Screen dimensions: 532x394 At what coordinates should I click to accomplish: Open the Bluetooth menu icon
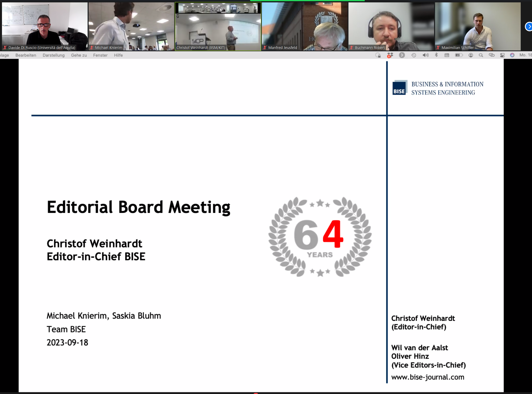point(436,55)
